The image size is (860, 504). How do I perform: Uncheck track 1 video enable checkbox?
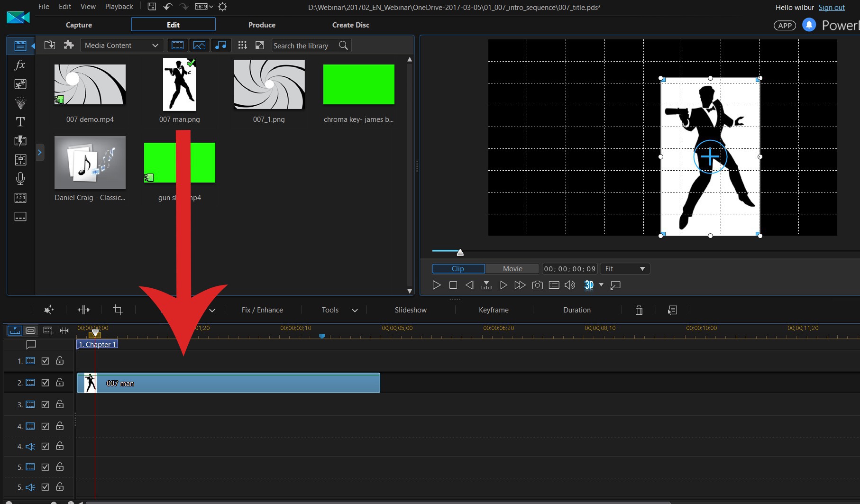click(x=45, y=361)
